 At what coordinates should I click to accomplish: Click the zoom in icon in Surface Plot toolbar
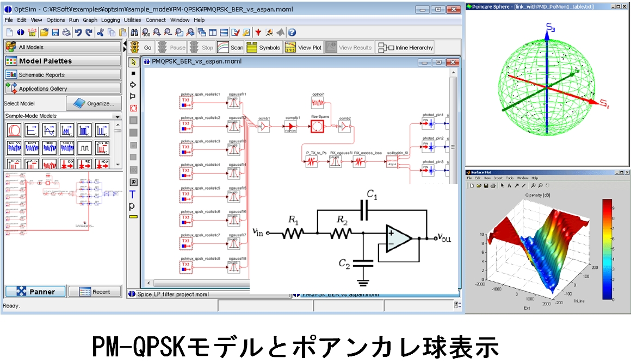(x=533, y=186)
